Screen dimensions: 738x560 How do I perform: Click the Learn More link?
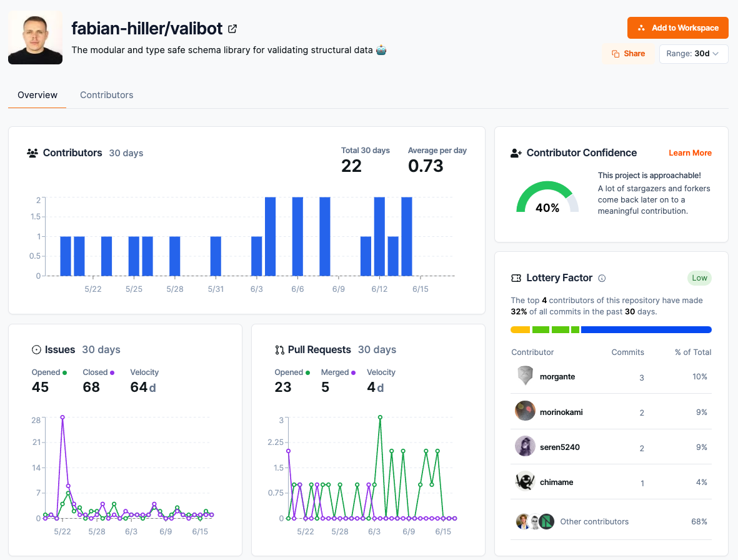pos(690,152)
